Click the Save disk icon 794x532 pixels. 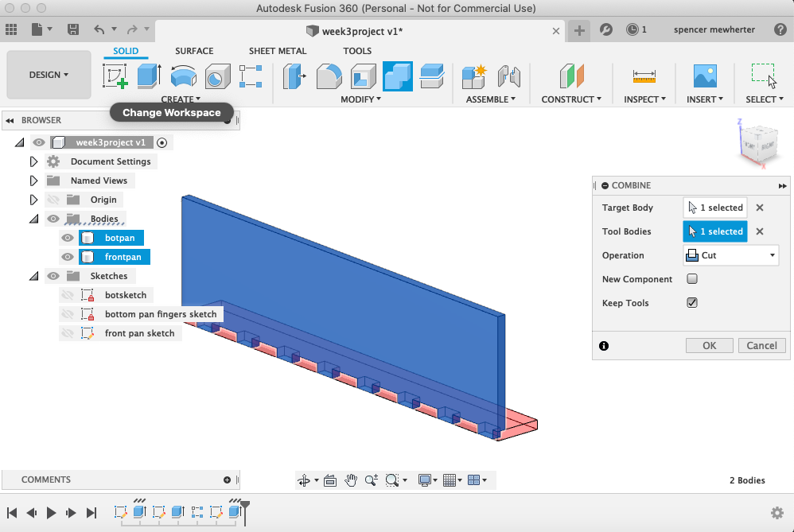click(x=73, y=29)
